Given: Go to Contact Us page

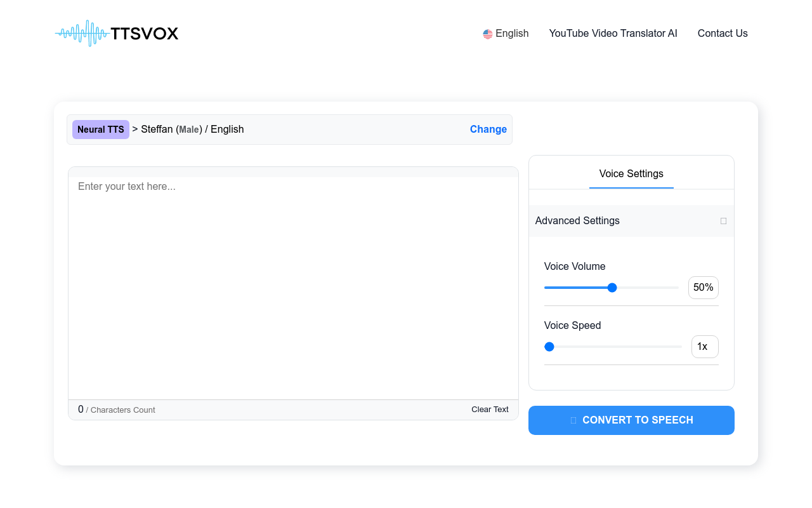Looking at the screenshot, I should 723,33.
